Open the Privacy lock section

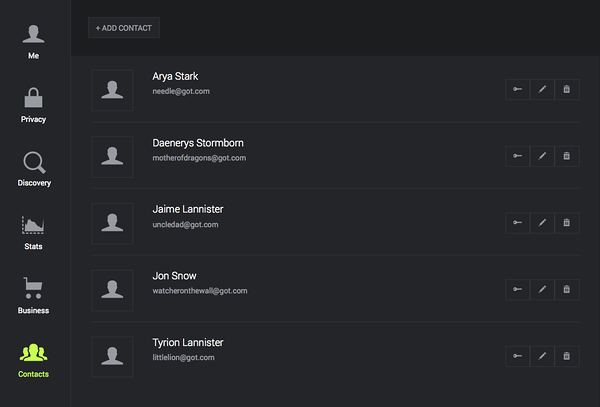33,105
